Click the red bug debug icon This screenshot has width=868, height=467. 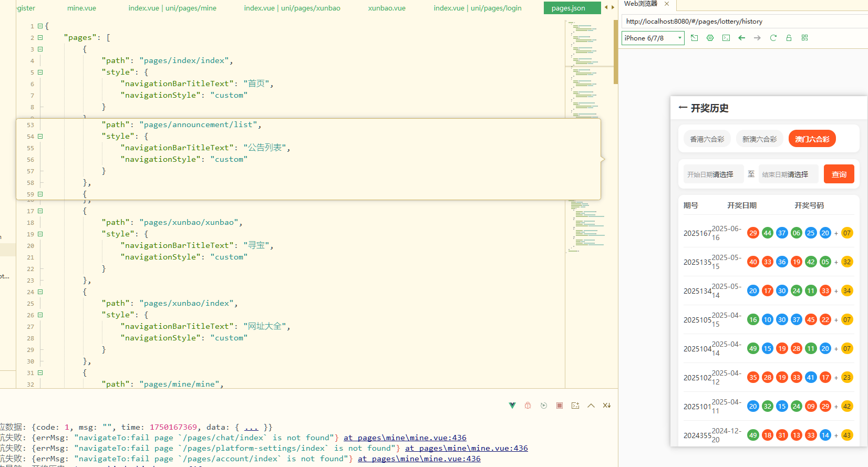point(528,406)
